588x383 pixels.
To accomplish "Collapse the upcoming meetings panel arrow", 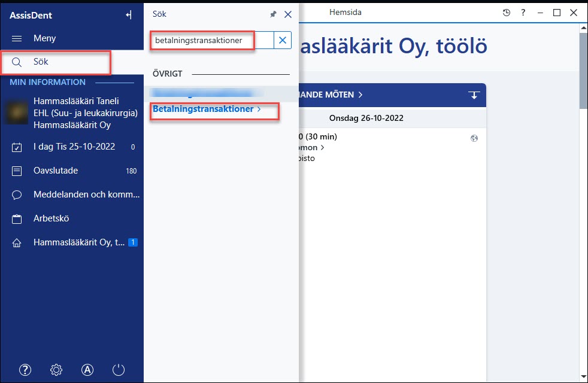I will tap(474, 95).
